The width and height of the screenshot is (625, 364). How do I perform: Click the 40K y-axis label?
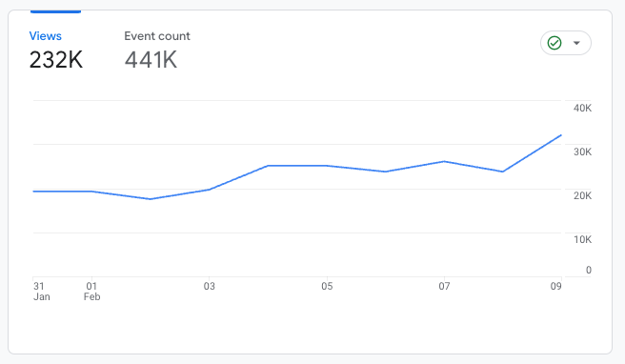[582, 108]
